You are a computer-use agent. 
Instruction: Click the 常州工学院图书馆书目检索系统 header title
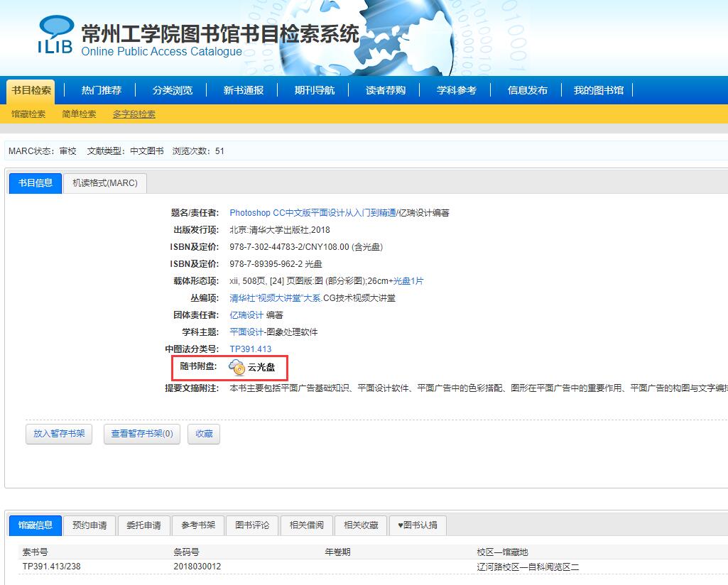point(220,34)
